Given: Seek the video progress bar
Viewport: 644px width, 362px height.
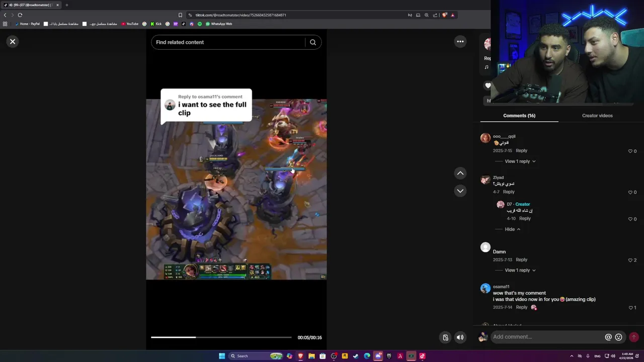Looking at the screenshot, I should [221, 337].
